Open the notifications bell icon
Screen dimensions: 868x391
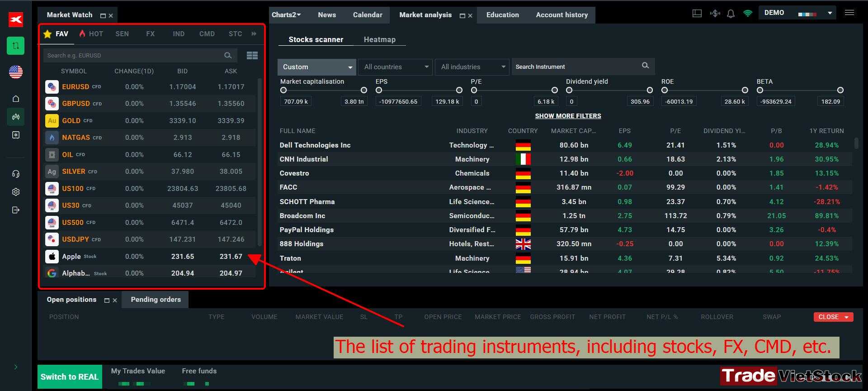731,14
